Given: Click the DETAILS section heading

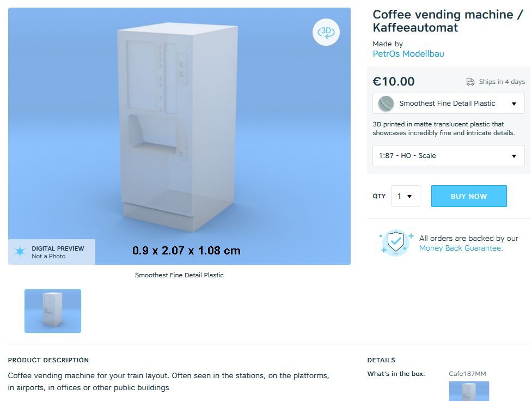Looking at the screenshot, I should point(381,360).
